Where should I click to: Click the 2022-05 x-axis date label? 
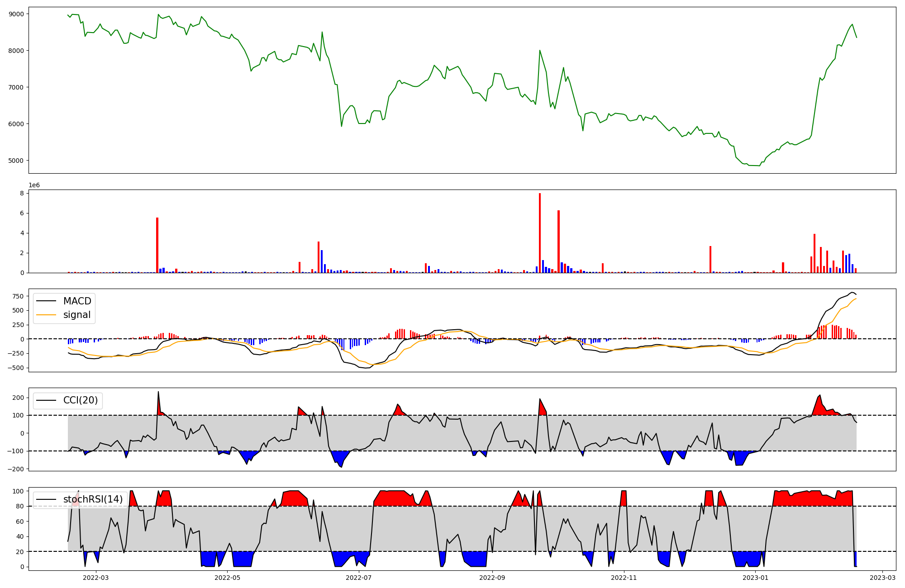click(x=227, y=578)
